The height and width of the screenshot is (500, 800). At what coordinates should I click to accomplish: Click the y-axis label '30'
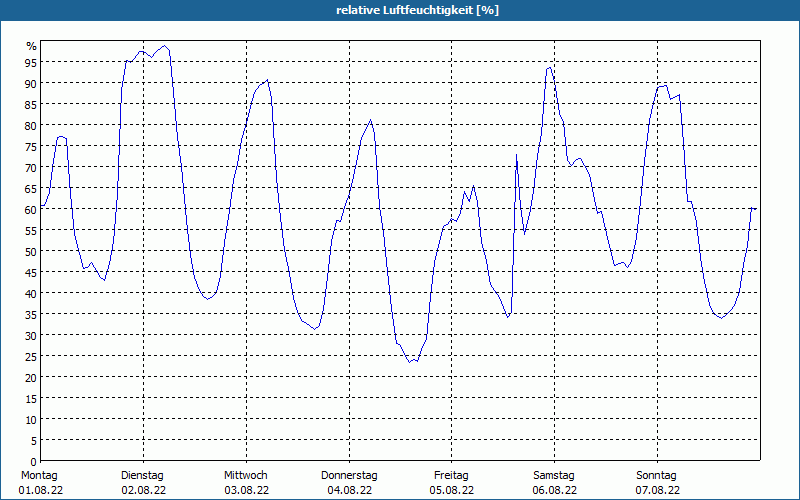click(x=32, y=336)
